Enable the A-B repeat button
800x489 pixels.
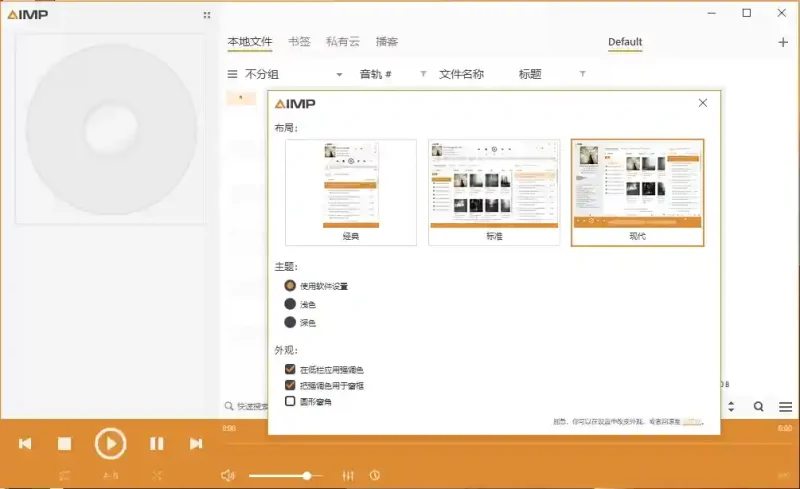point(110,476)
